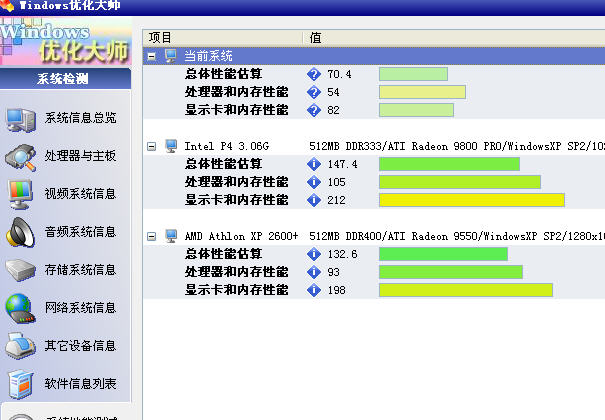Select 处理器和内存性能 row with value 105

click(374, 182)
